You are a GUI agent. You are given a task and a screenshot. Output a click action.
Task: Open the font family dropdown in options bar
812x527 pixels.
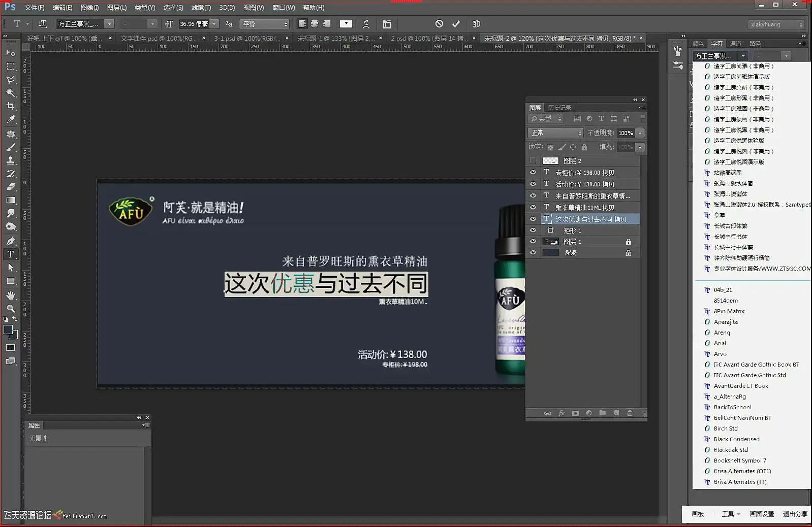109,24
